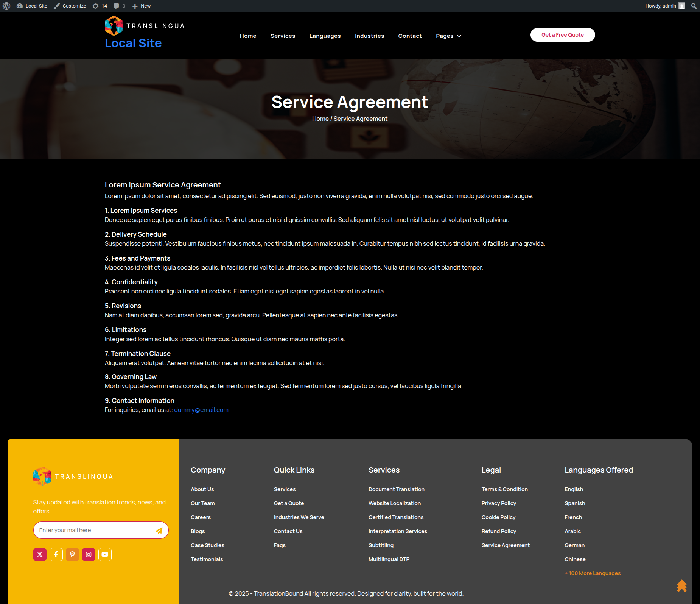Click the Pinterest social icon
The width and height of the screenshot is (700, 604).
(x=72, y=554)
